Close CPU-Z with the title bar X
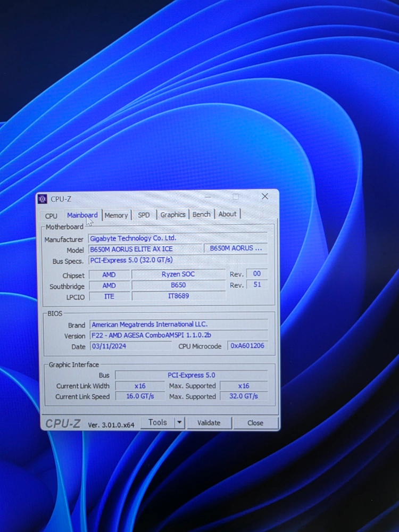The height and width of the screenshot is (532, 399). tap(265, 196)
